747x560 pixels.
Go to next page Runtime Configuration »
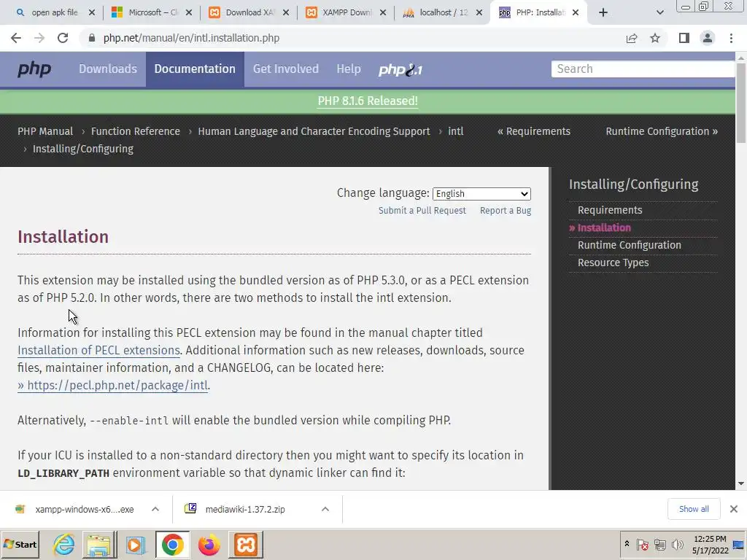(x=662, y=131)
